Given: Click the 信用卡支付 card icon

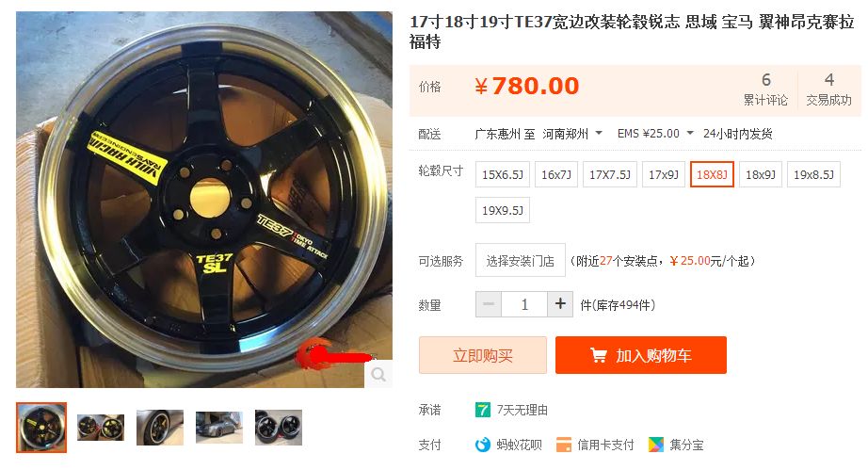Looking at the screenshot, I should [564, 445].
